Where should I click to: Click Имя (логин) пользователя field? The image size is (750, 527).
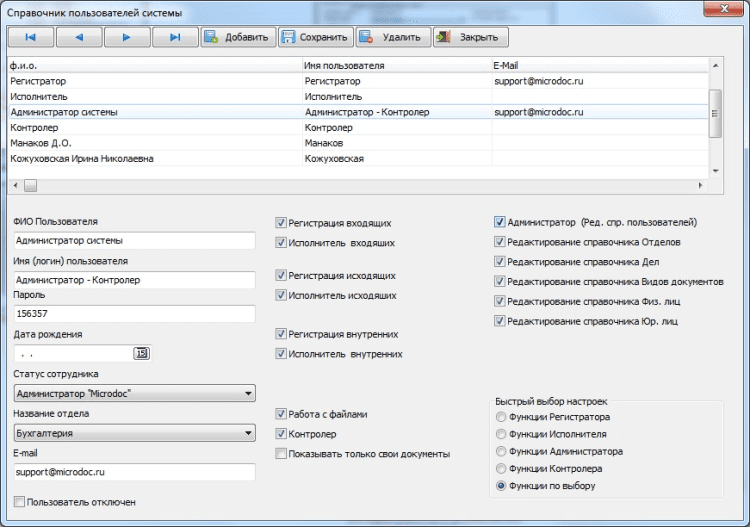[134, 280]
